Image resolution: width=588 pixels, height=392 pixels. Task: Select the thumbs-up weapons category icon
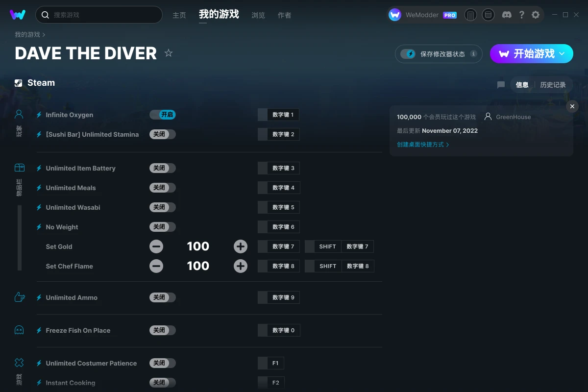(x=19, y=297)
